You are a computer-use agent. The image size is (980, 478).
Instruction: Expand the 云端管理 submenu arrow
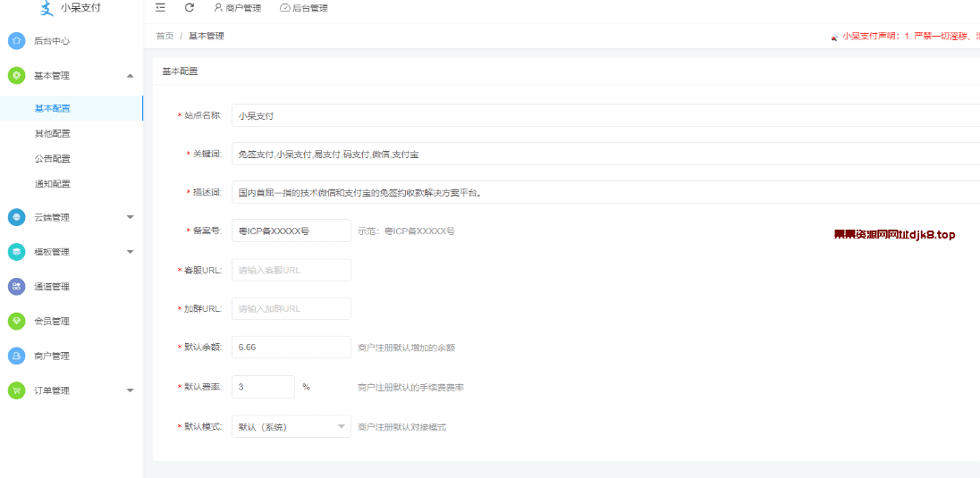click(130, 217)
